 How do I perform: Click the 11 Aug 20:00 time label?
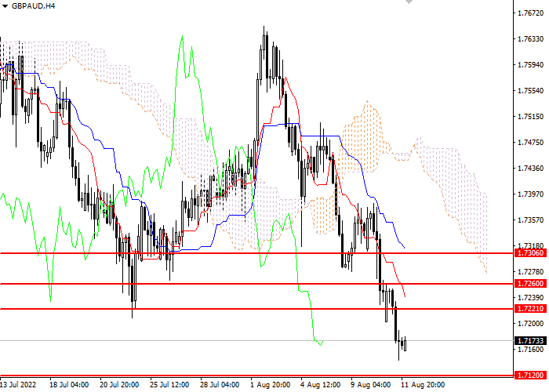[x=424, y=385]
